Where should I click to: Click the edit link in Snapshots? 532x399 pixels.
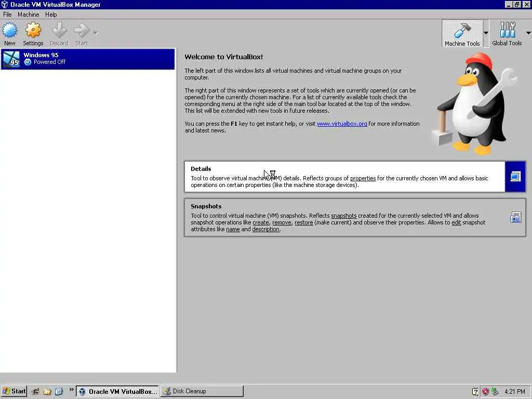point(456,222)
